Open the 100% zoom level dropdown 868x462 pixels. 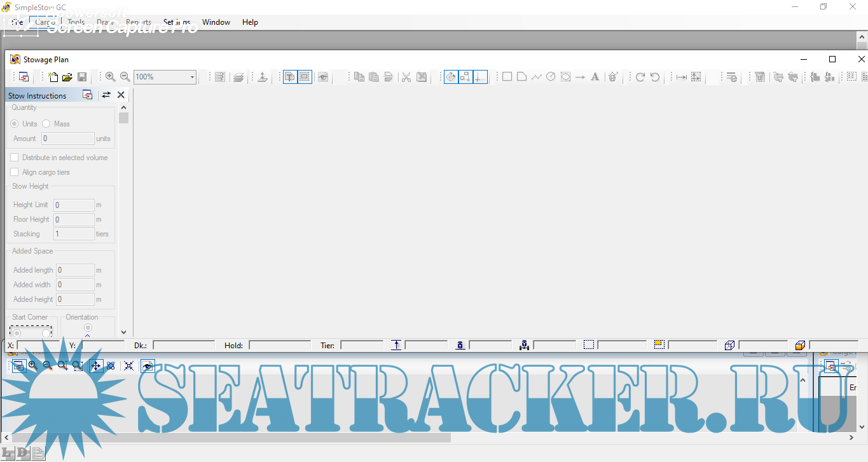192,77
